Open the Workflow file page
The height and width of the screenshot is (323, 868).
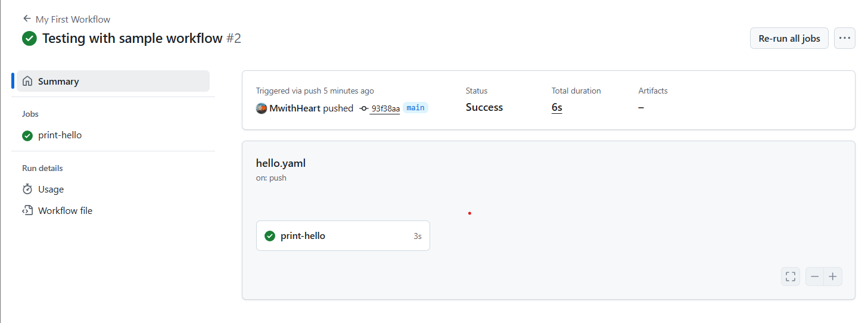[65, 211]
